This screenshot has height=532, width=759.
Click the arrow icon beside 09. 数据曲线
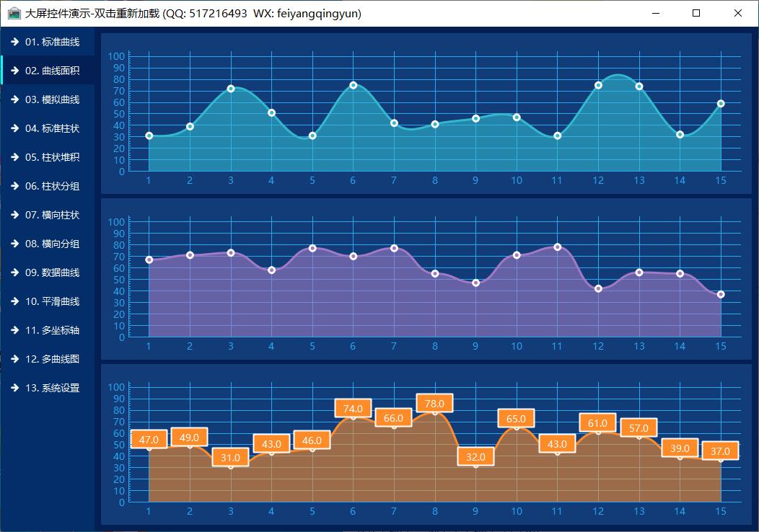[14, 272]
